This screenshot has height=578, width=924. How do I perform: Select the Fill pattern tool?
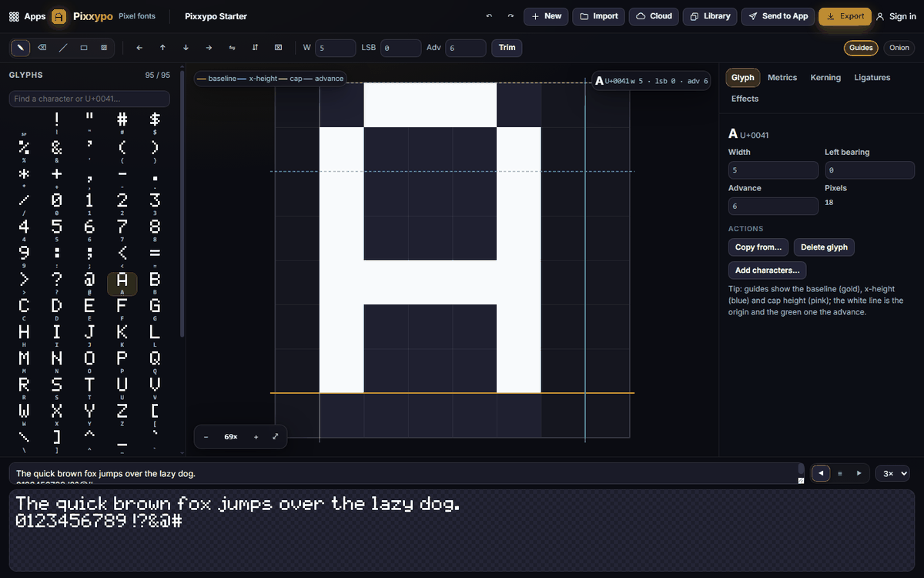click(104, 48)
